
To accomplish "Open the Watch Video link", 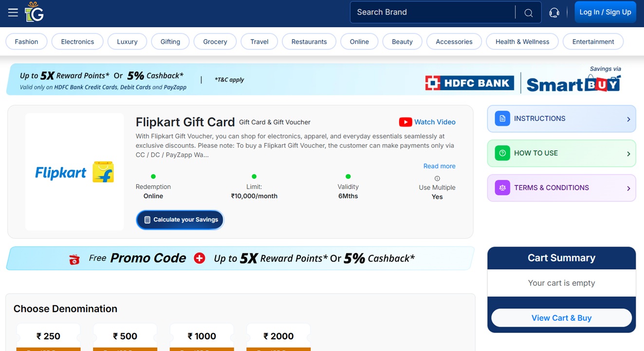I will (427, 122).
